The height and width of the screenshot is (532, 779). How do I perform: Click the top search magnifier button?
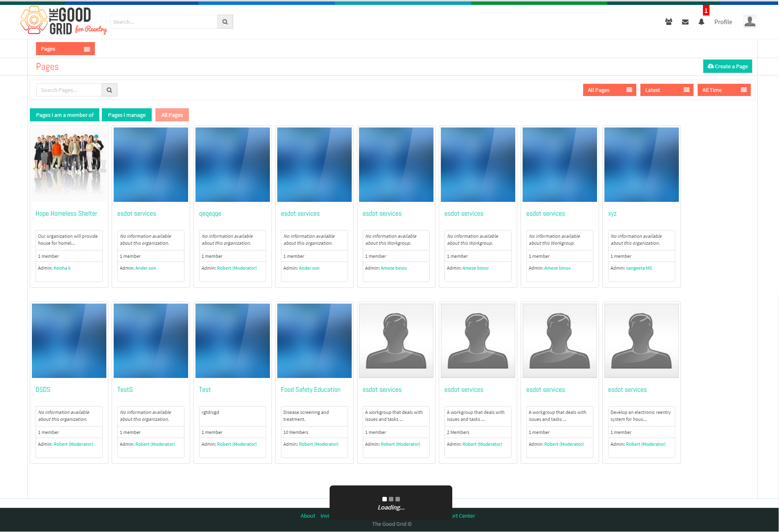click(x=225, y=22)
